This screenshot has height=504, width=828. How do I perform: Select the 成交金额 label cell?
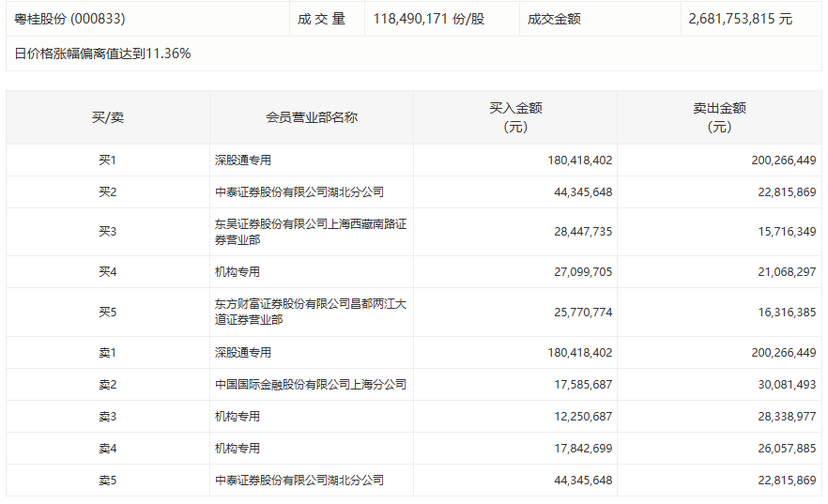554,19
